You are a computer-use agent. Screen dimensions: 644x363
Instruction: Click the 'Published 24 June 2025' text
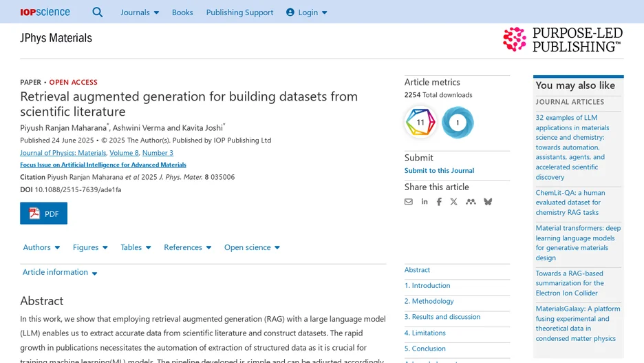56,141
